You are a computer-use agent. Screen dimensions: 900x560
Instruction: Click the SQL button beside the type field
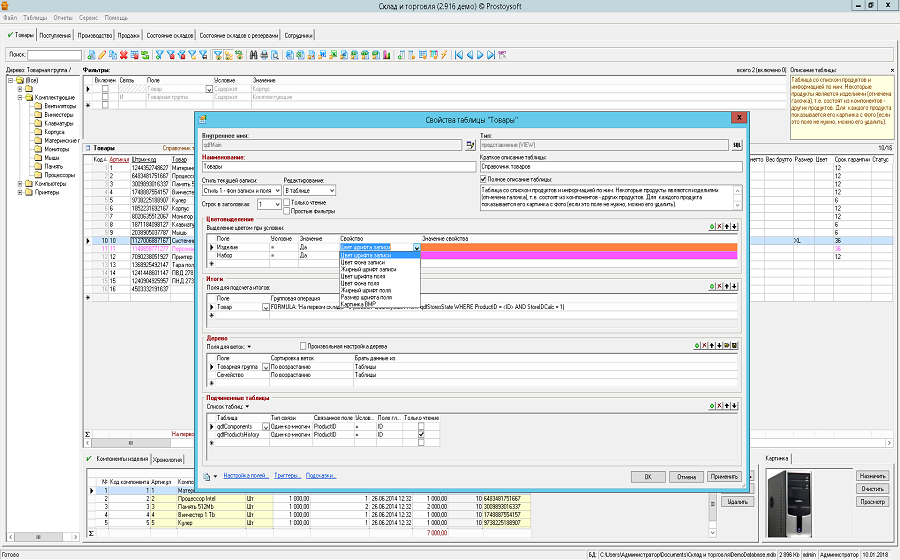coord(738,145)
